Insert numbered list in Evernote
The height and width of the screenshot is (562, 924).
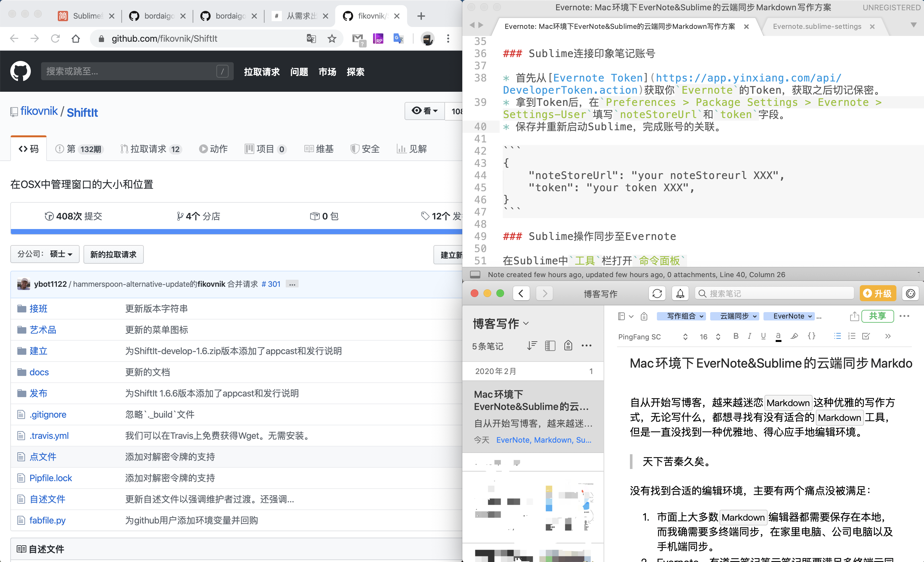pos(852,336)
